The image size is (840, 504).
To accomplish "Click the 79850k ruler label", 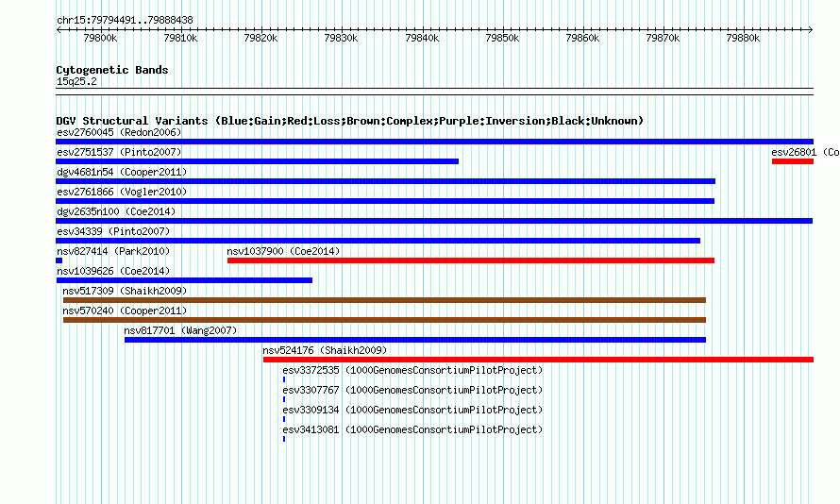I will click(502, 38).
